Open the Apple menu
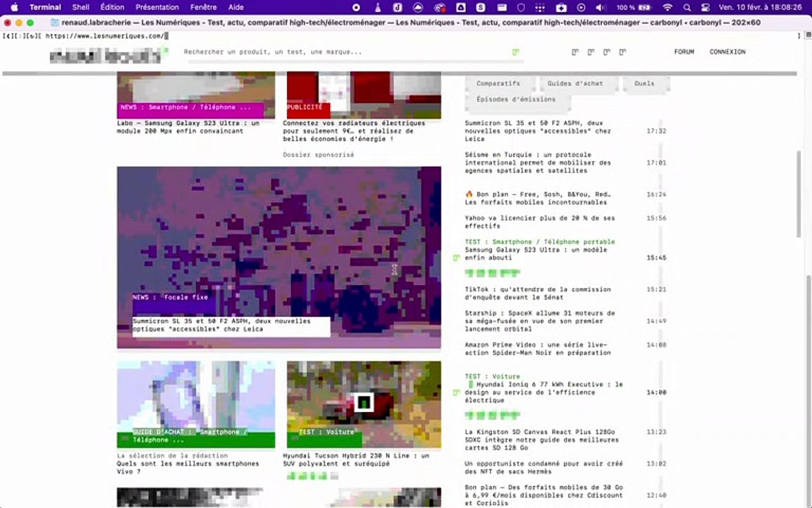The height and width of the screenshot is (508, 812). [x=14, y=7]
